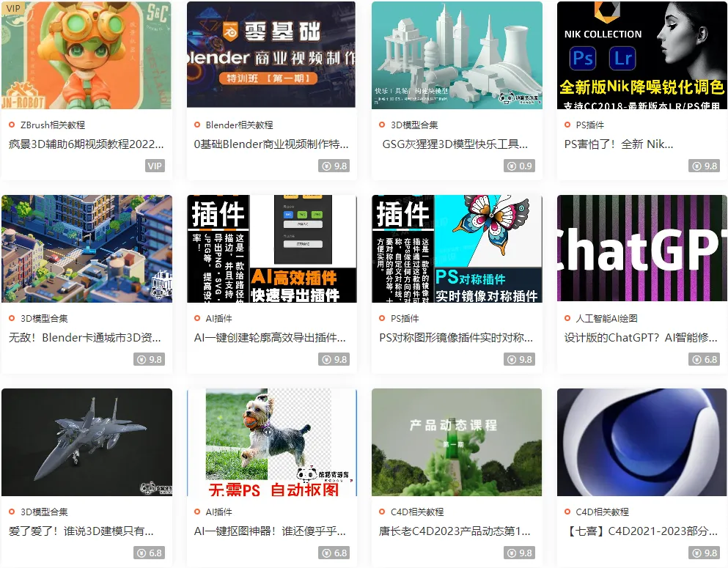Screen dimensions: 728x568
Task: Open the fighter jet model thumbnail
Action: 87,442
